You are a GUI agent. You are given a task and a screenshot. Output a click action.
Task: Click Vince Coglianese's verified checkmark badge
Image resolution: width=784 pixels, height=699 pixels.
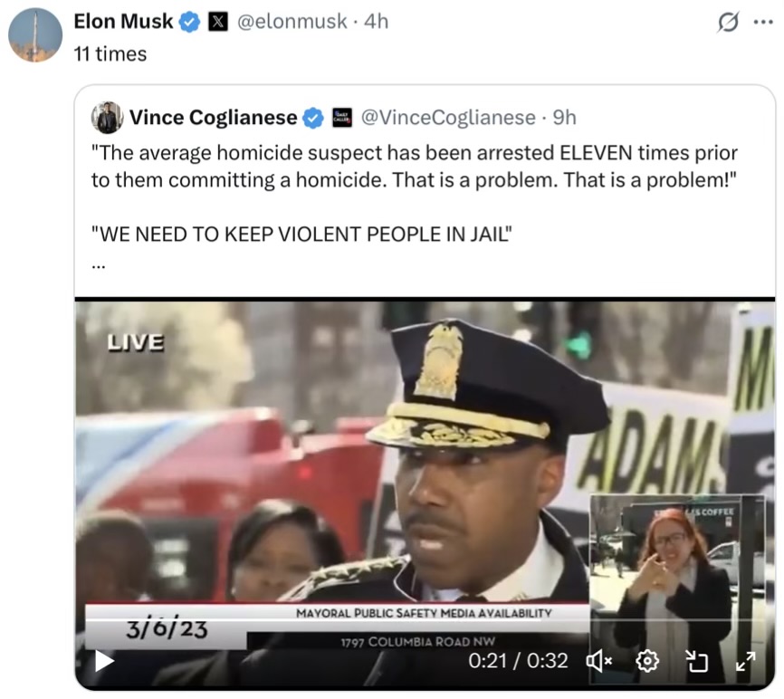tap(313, 119)
